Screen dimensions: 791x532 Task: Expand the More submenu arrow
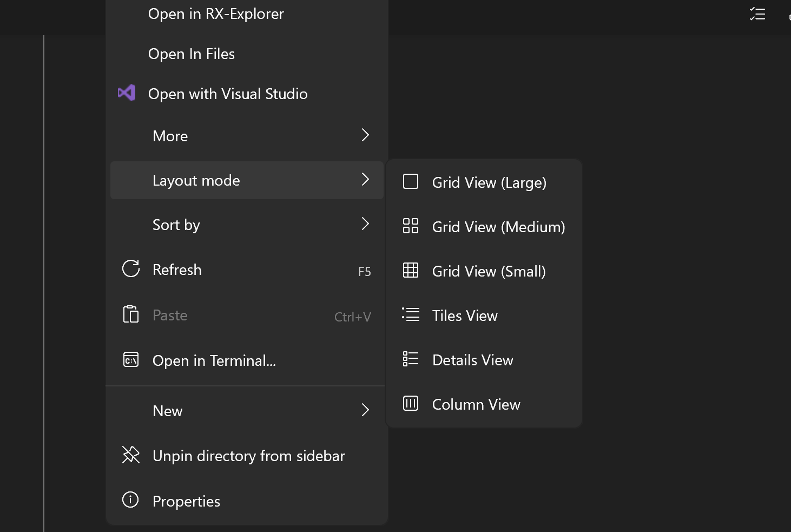(x=365, y=135)
